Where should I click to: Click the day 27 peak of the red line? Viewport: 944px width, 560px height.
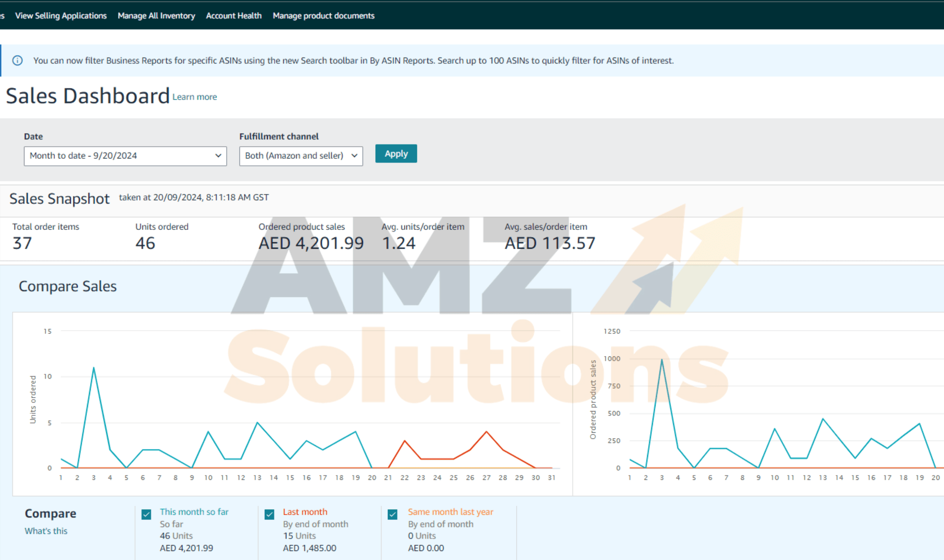click(x=487, y=432)
